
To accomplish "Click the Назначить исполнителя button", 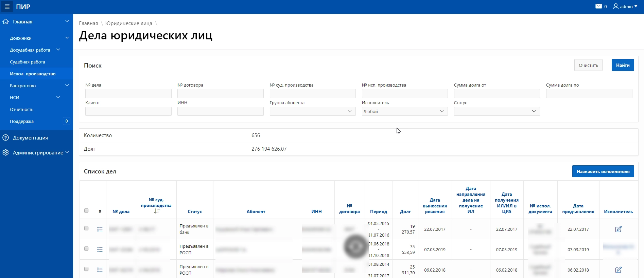I will coord(603,171).
